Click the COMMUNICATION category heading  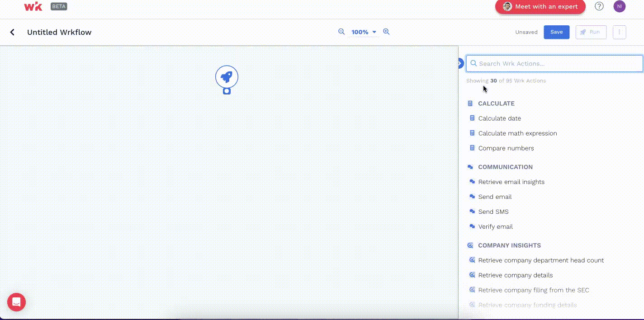pos(505,167)
